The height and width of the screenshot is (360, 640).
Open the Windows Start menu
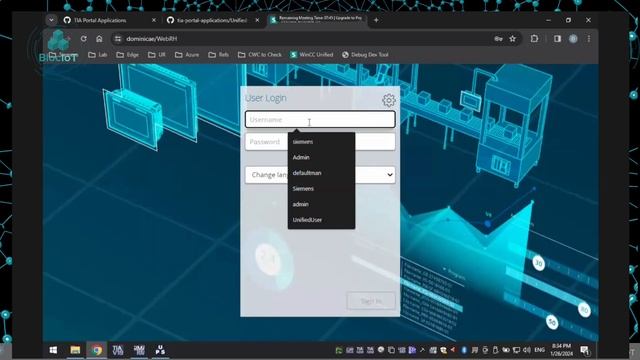pos(53,350)
